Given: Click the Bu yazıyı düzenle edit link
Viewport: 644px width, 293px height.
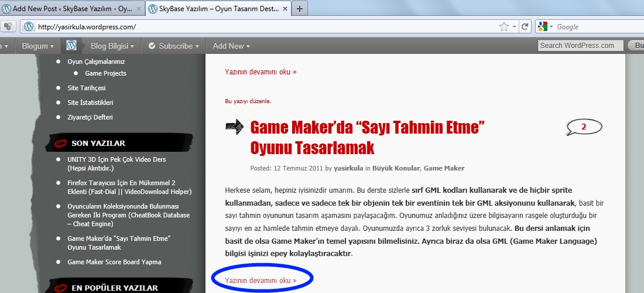Looking at the screenshot, I should [248, 101].
